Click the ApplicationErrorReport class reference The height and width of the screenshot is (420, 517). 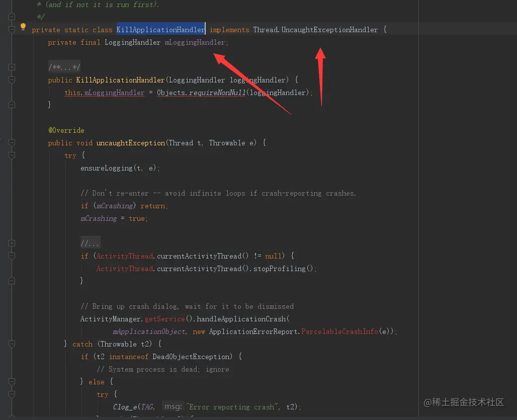(253, 331)
